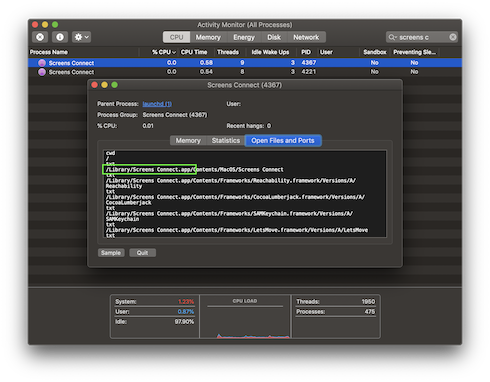
Task: Click the LetsMove.framework path line
Action: [237, 230]
